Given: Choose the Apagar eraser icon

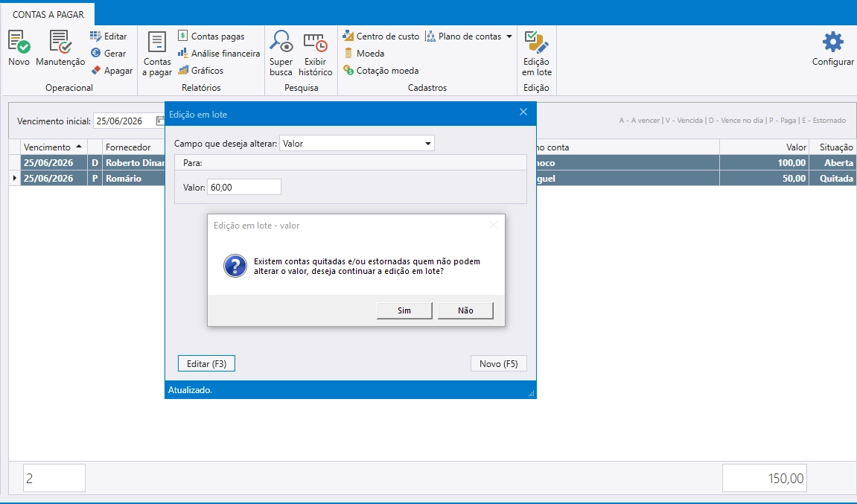Looking at the screenshot, I should pyautogui.click(x=95, y=70).
